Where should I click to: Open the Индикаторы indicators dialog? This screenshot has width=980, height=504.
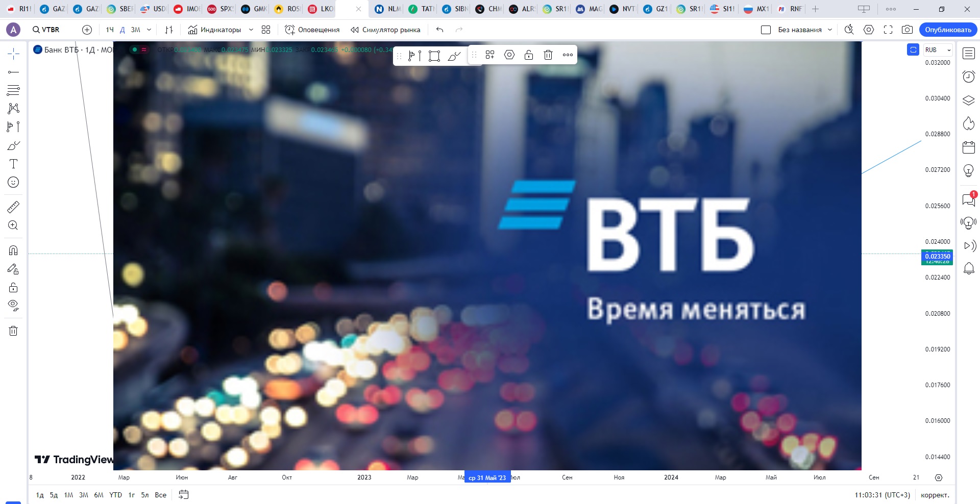[x=214, y=30]
